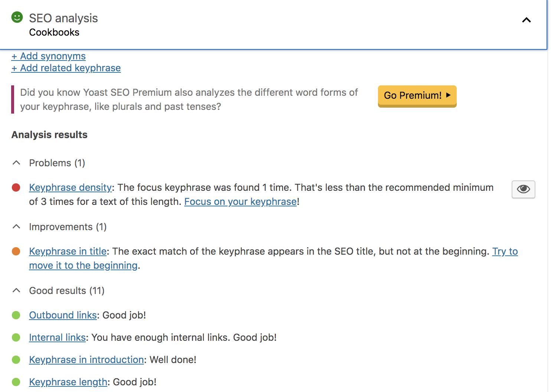
Task: Click the green Outbound links status dot
Action: [x=16, y=315]
